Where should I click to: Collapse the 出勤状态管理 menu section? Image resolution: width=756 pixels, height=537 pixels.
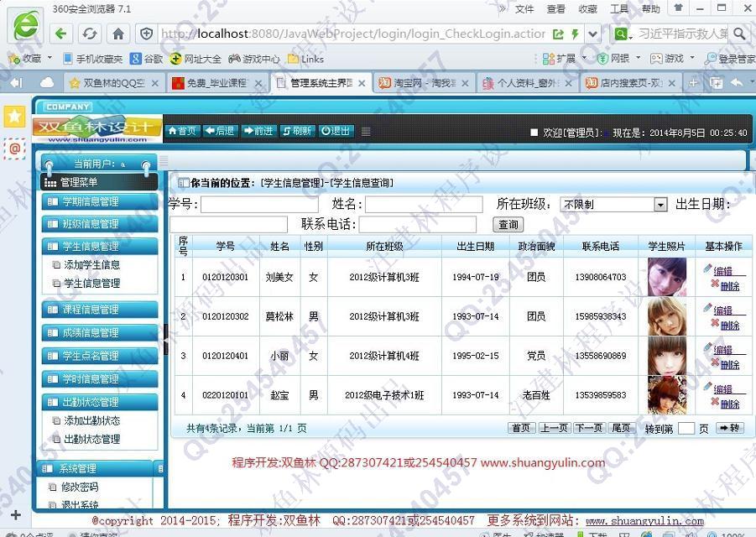(100, 402)
